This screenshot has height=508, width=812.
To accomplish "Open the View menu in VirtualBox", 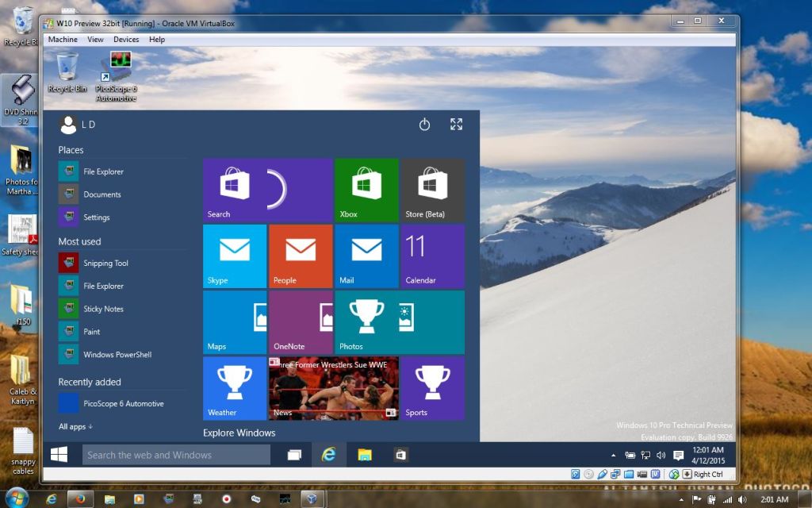I will [x=95, y=40].
